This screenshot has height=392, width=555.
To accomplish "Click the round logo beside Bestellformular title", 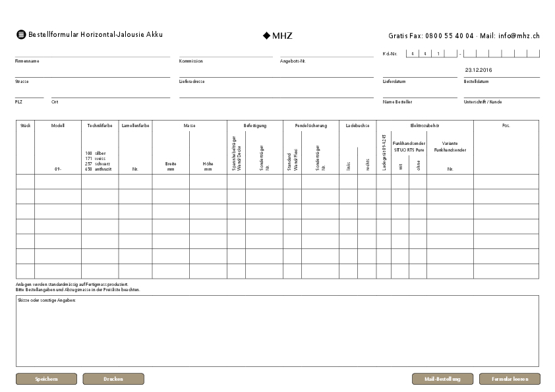I will tap(21, 35).
